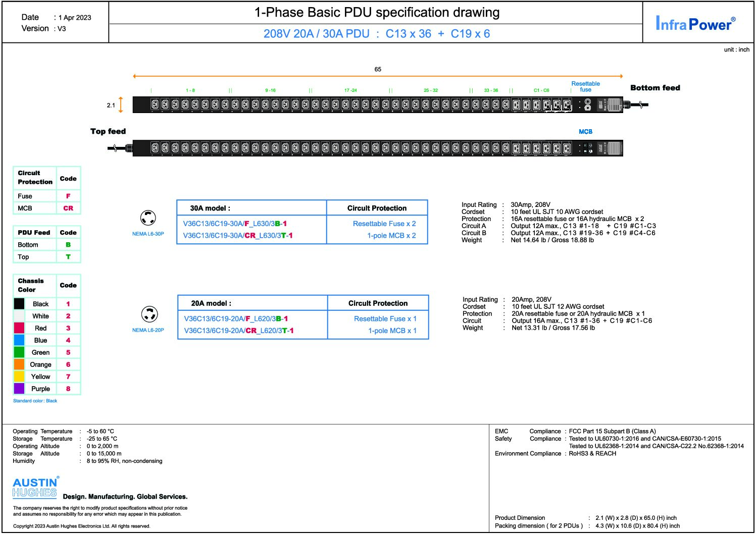This screenshot has height=534, width=756.
Task: Click the top-feed PDU strip drawing
Action: coord(378,148)
